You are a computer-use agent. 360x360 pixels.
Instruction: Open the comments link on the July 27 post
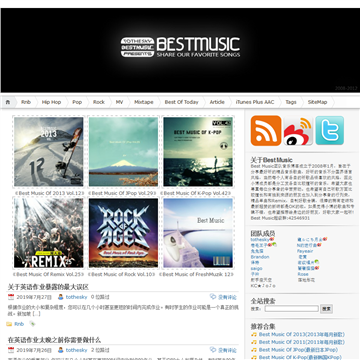pyautogui.click(x=227, y=297)
